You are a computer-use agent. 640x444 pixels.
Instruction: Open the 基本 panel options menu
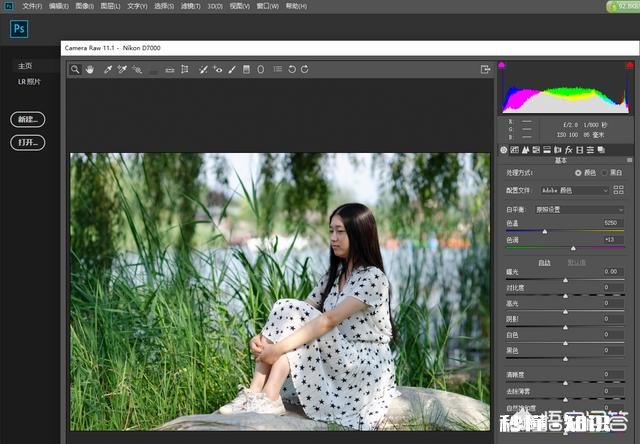click(628, 160)
